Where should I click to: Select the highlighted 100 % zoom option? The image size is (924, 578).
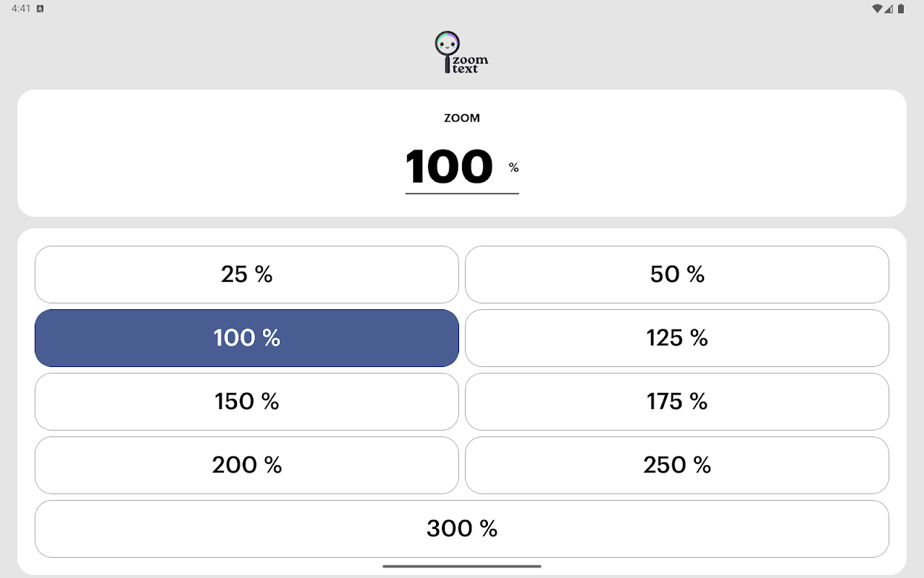247,338
